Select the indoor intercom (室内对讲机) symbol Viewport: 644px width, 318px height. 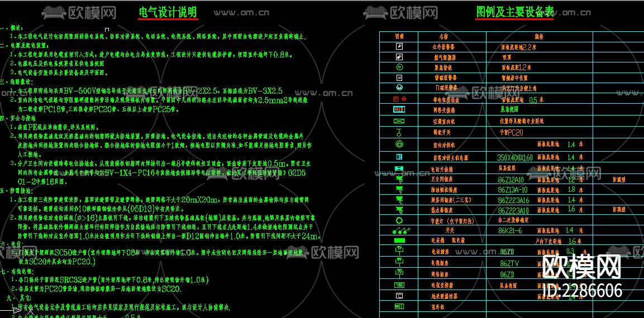(399, 144)
